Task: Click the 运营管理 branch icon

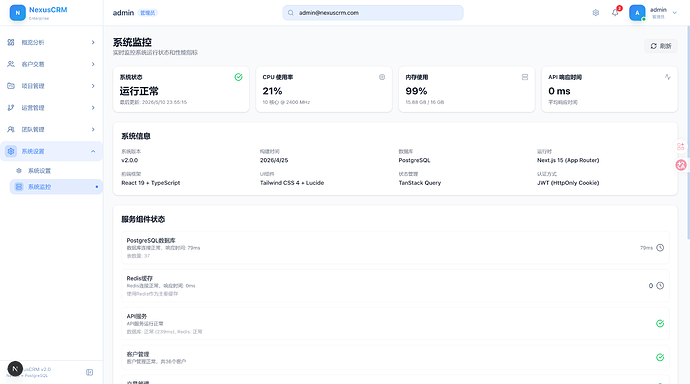Action: [11, 108]
